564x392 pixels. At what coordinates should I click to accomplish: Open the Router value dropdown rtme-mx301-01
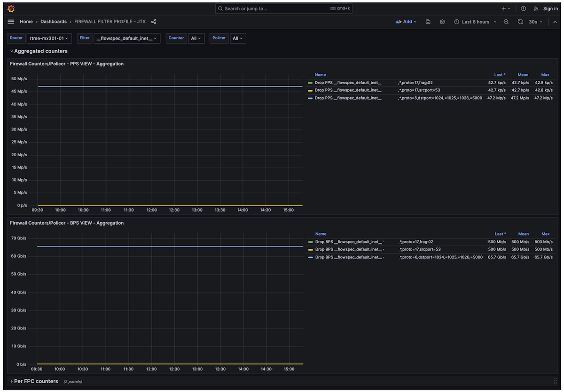[x=49, y=38]
